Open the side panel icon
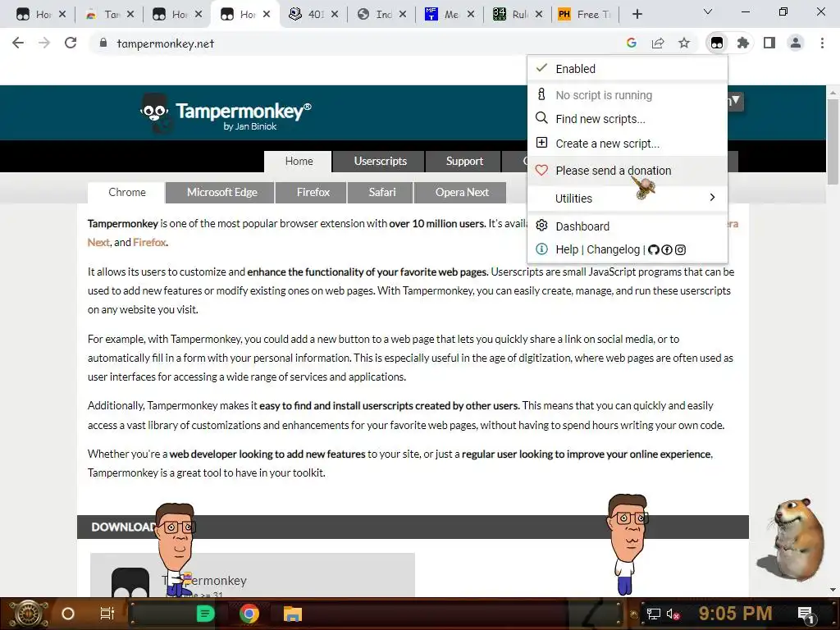This screenshot has height=630, width=840. click(x=769, y=43)
